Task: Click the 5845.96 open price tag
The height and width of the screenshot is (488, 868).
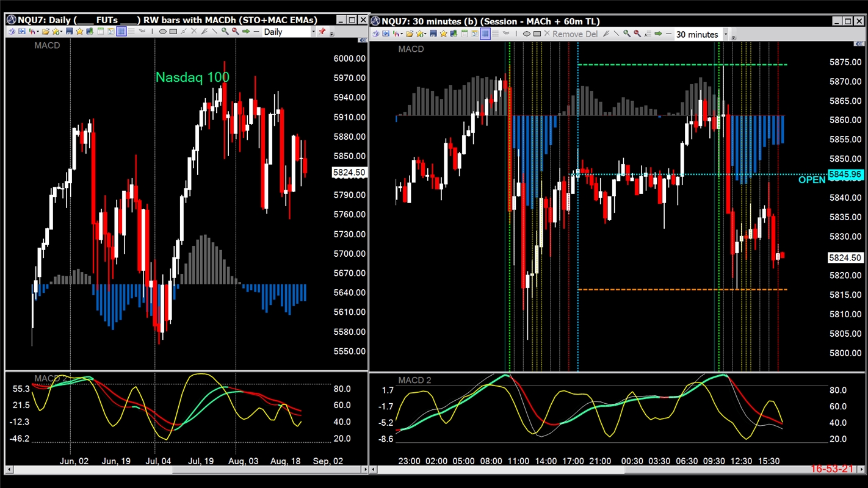Action: click(845, 174)
